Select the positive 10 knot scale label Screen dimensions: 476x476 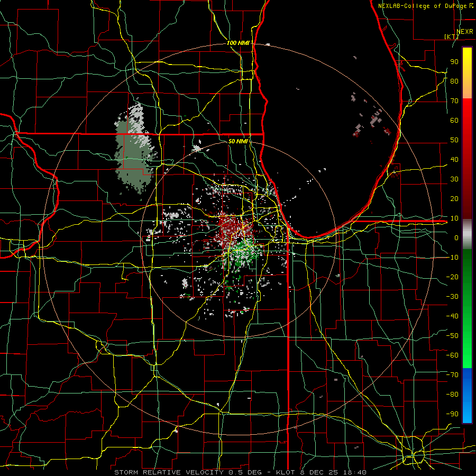[454, 218]
